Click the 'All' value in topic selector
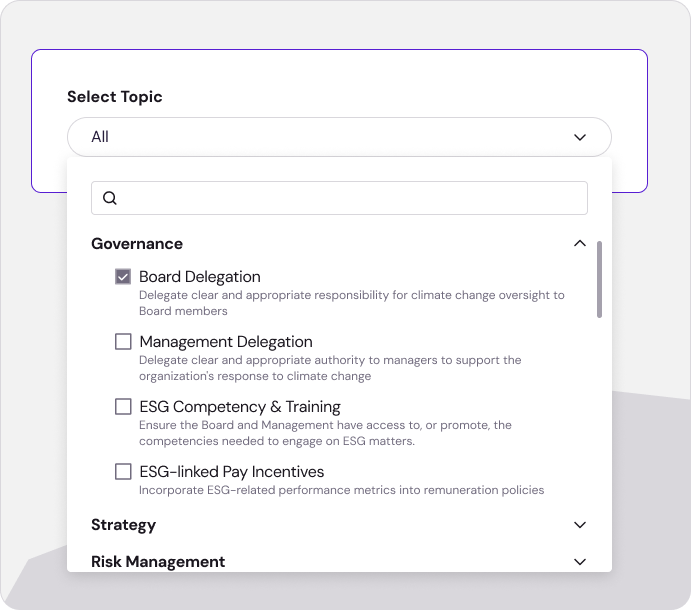Image resolution: width=691 pixels, height=610 pixels. pyautogui.click(x=100, y=137)
